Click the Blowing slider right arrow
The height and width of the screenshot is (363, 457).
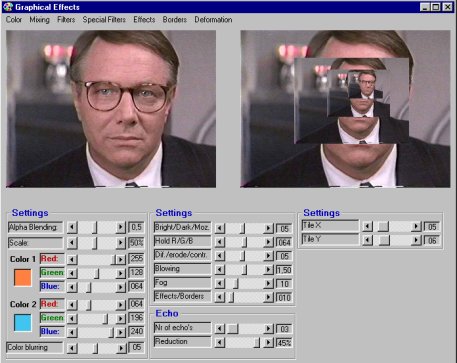[268, 270]
